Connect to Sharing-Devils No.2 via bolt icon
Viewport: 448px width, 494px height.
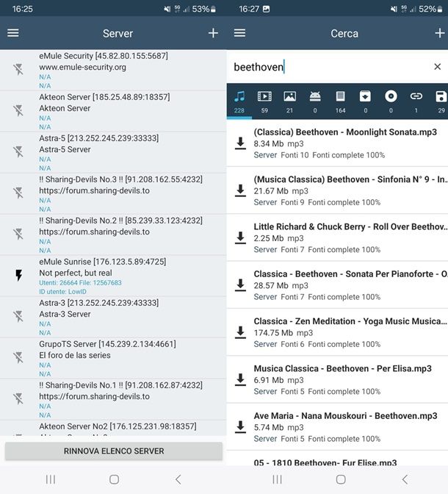point(18,234)
